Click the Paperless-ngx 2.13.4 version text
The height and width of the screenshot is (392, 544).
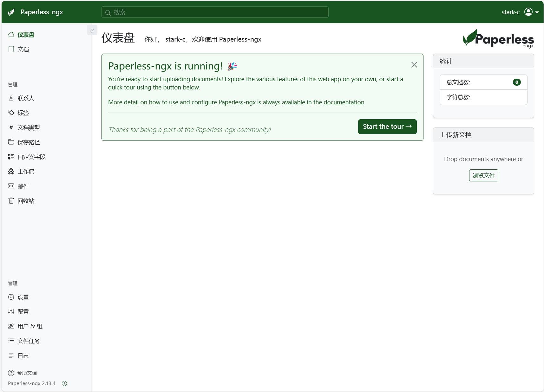coord(32,383)
